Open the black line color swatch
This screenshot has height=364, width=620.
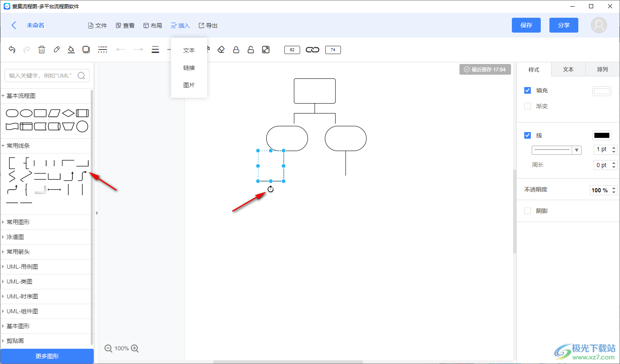(x=602, y=135)
